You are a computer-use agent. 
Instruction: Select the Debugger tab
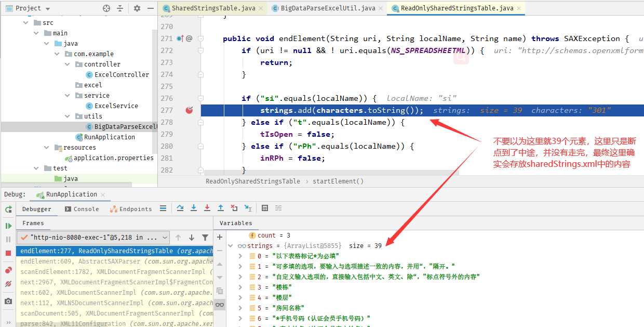(x=36, y=209)
